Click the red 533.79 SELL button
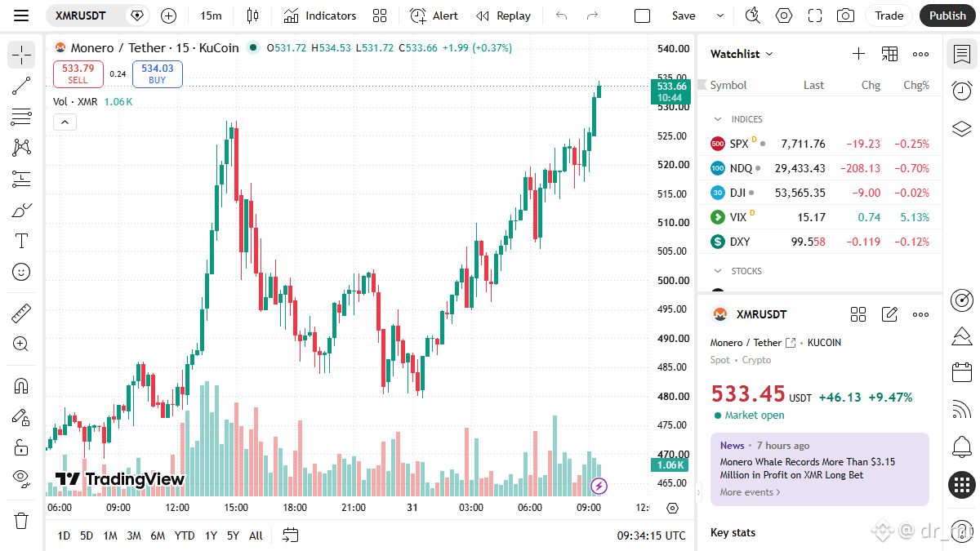980x551 pixels. (x=78, y=74)
